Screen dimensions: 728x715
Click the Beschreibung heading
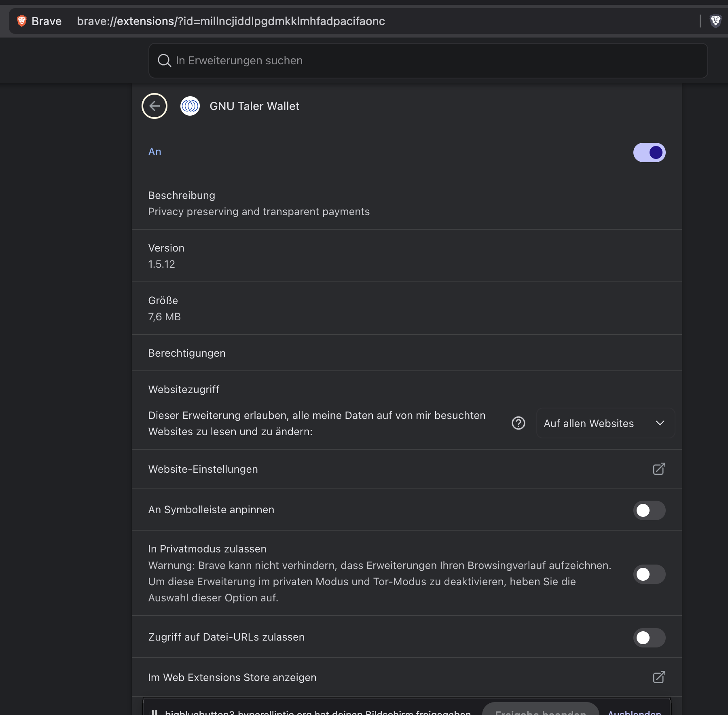[x=182, y=195]
